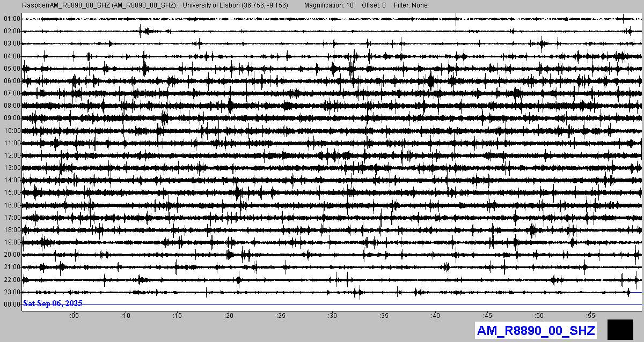Select the 01:00 hour row label

pyautogui.click(x=12, y=19)
